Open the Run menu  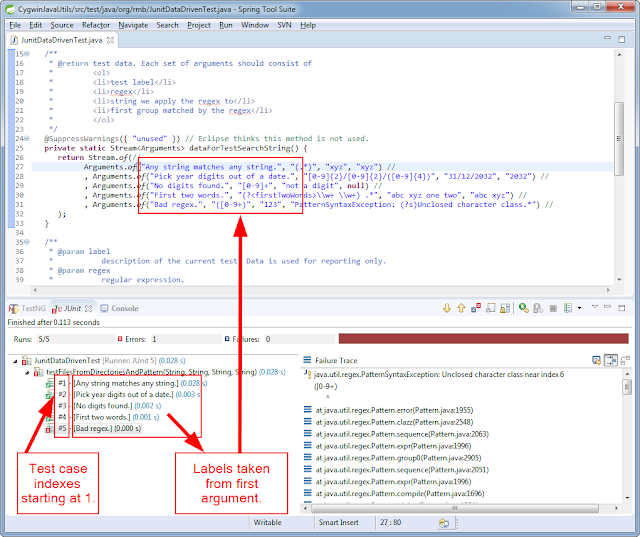pos(226,25)
